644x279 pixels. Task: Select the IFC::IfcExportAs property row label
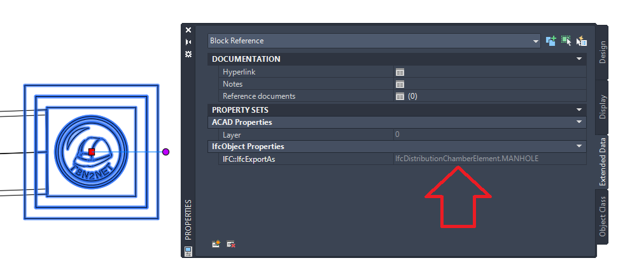[x=249, y=159]
